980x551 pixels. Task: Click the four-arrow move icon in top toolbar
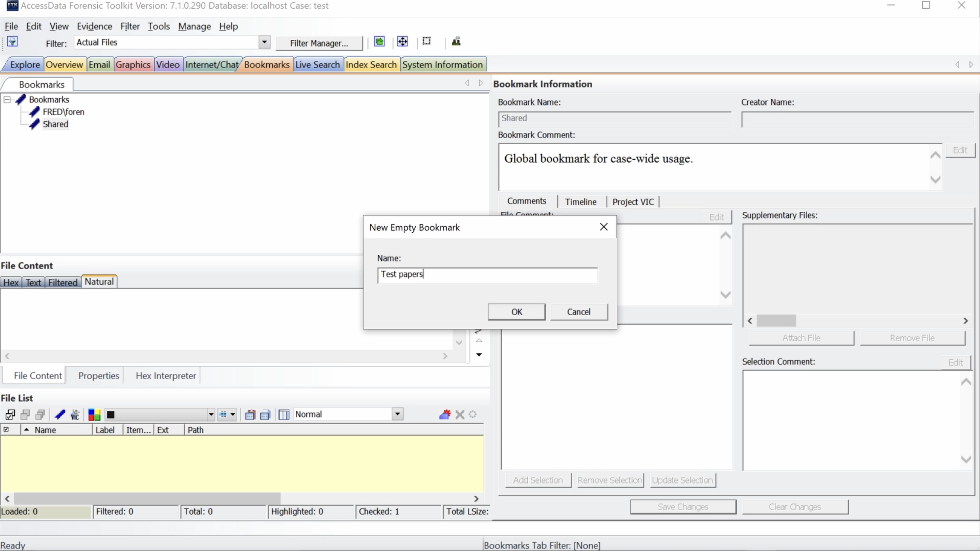[402, 42]
